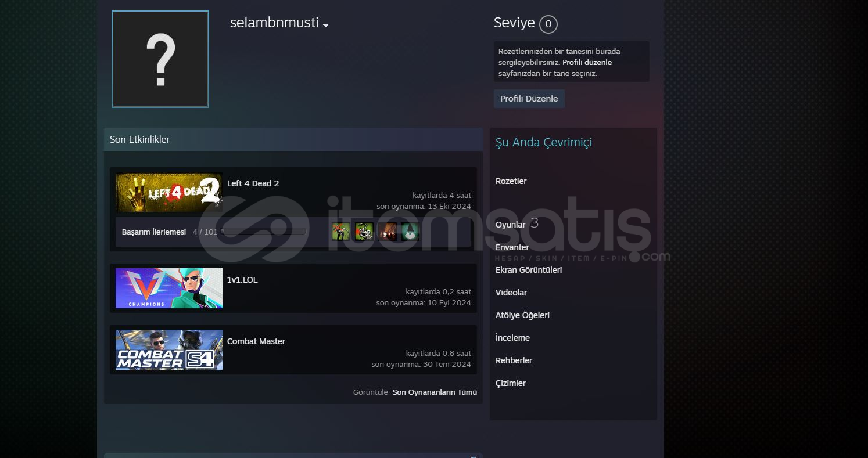Click the Seviye level label
Viewport: 868px width, 458px height.
pos(514,23)
